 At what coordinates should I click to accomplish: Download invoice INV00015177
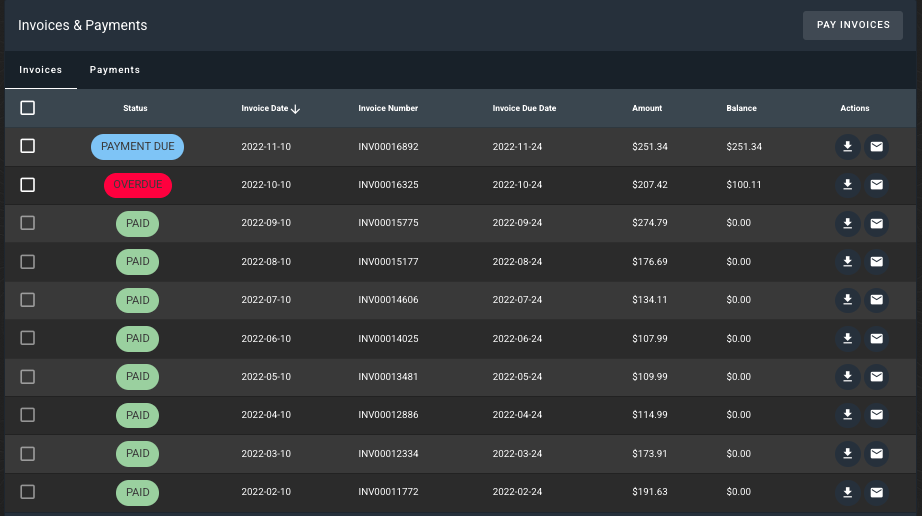click(847, 262)
